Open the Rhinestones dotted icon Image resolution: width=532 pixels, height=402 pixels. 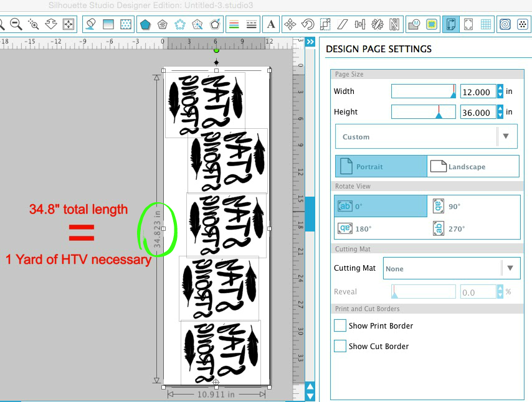pyautogui.click(x=523, y=24)
